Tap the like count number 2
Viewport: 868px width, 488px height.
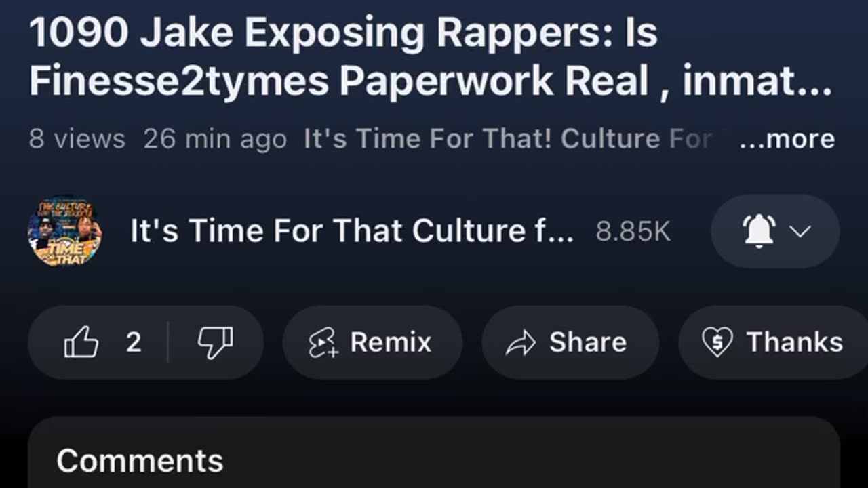tap(134, 342)
